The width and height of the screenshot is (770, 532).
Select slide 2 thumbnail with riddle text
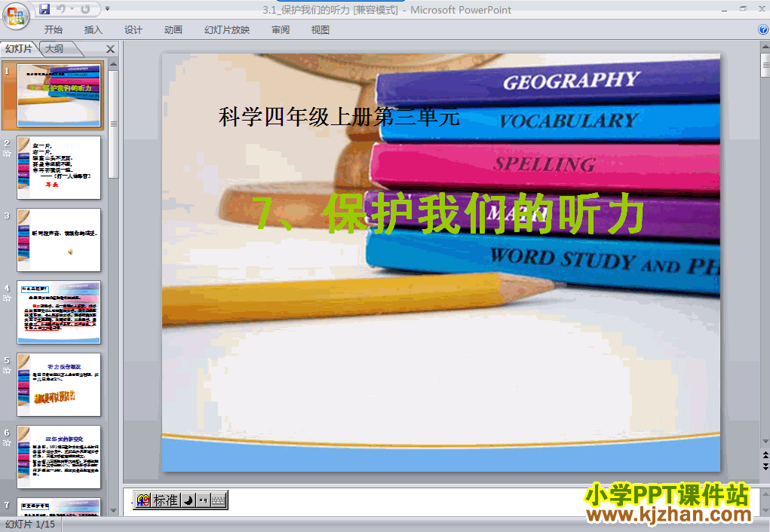[59, 168]
